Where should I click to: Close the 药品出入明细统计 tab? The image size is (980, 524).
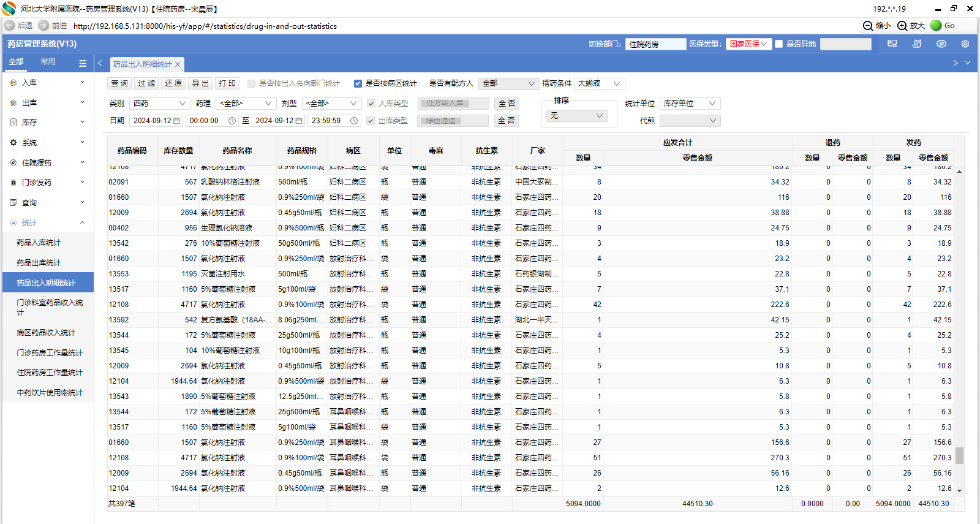[x=178, y=64]
